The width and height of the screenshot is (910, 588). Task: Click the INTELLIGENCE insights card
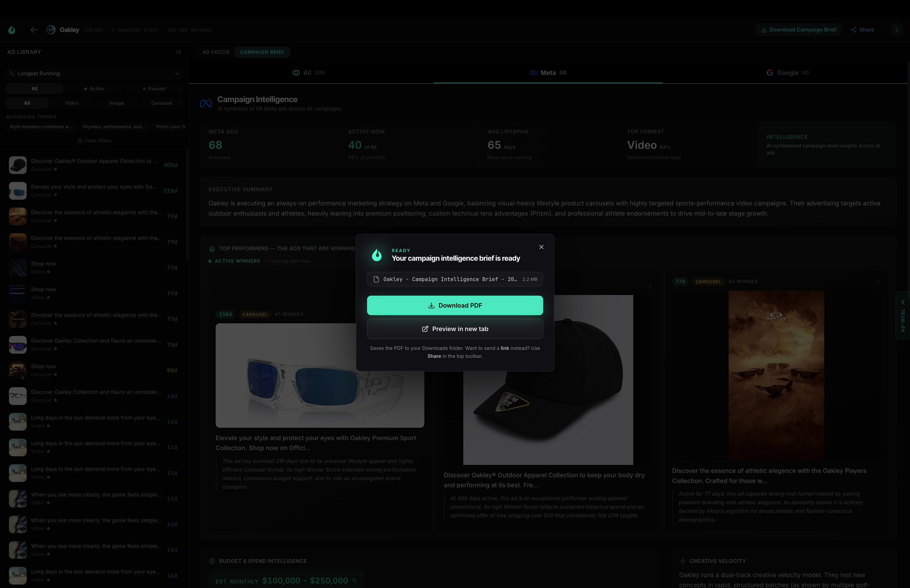pos(826,145)
